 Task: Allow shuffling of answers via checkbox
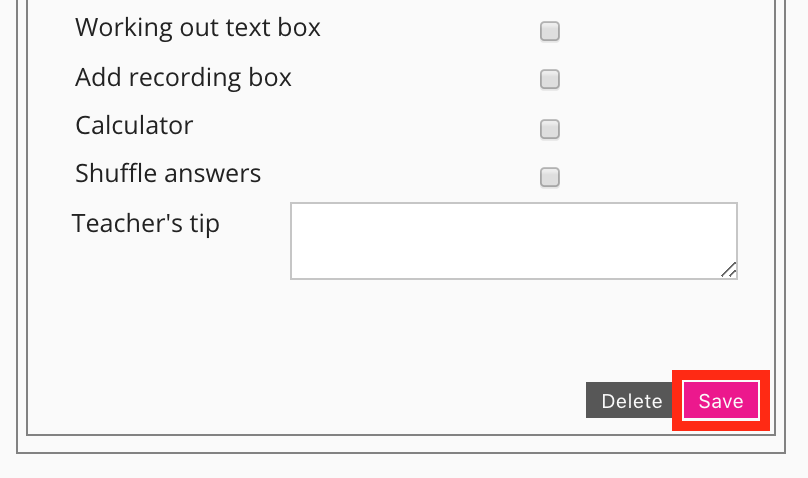point(550,178)
